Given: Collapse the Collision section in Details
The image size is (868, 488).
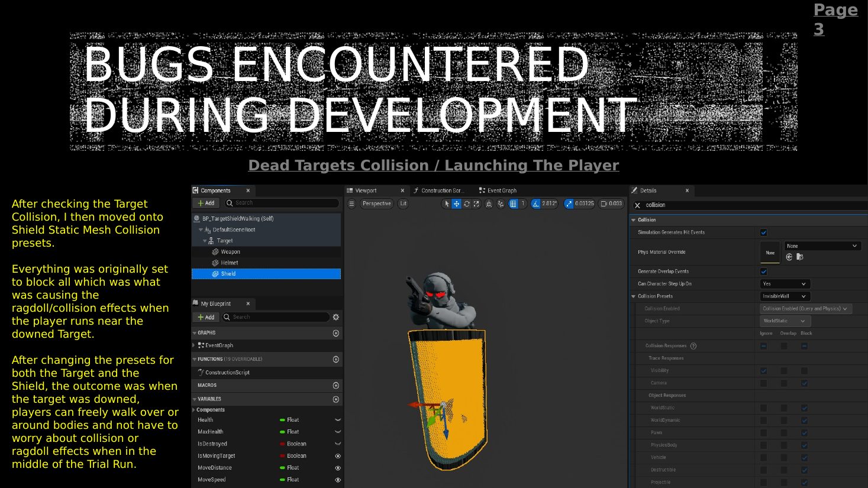Looking at the screenshot, I should [633, 220].
